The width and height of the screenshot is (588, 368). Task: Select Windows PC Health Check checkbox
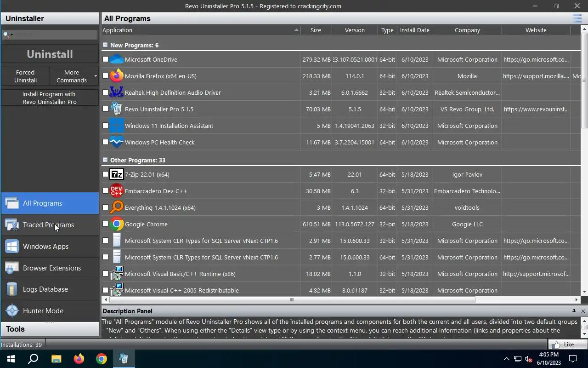click(x=106, y=142)
